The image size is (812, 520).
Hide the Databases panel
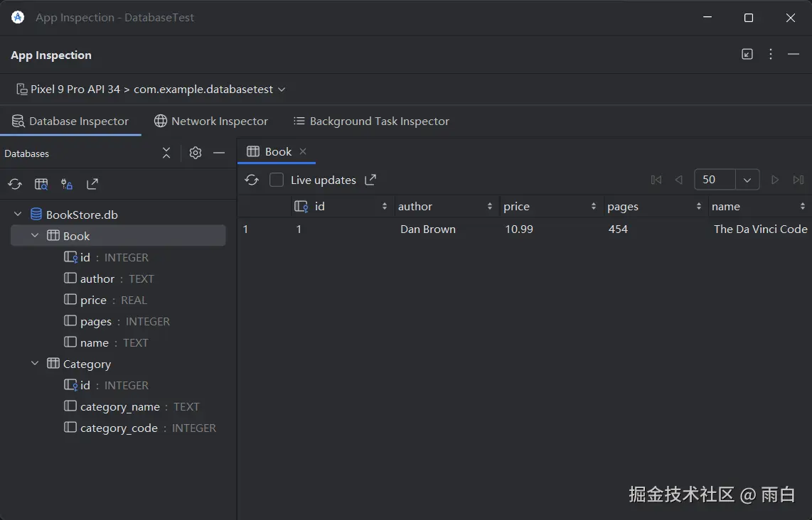pos(219,153)
